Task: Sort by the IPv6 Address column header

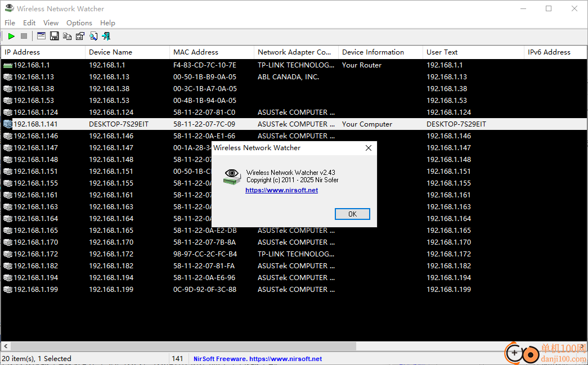Action: pyautogui.click(x=555, y=52)
